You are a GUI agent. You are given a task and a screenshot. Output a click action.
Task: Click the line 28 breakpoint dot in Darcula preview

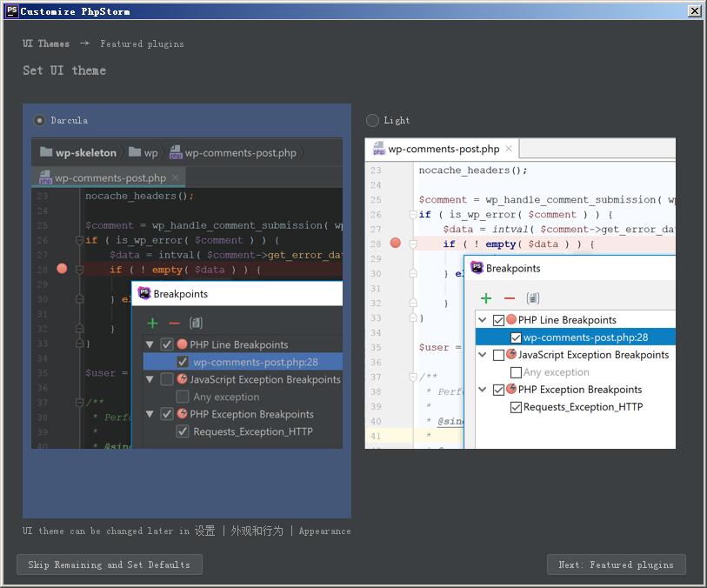(63, 269)
